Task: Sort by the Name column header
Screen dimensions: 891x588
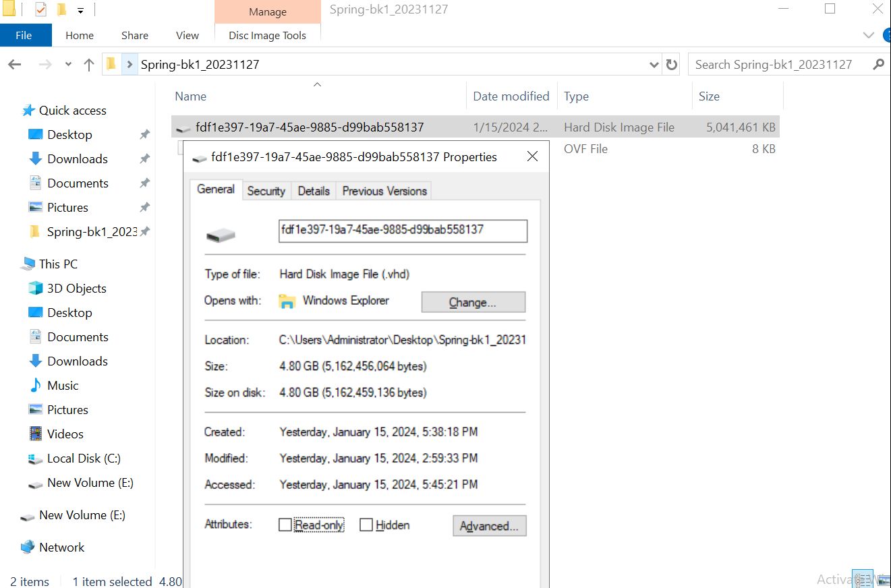Action: (x=318, y=96)
